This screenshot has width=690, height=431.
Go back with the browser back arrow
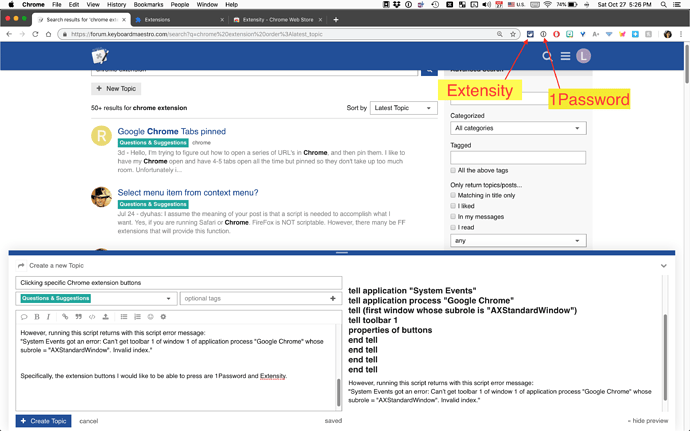(9, 34)
